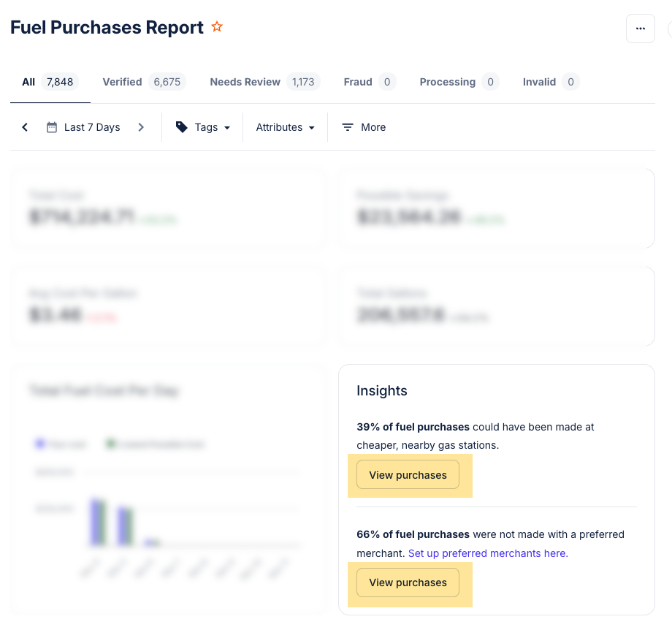Viewport: 672px width, 622px height.
Task: Switch to the Processing tab
Action: click(459, 82)
